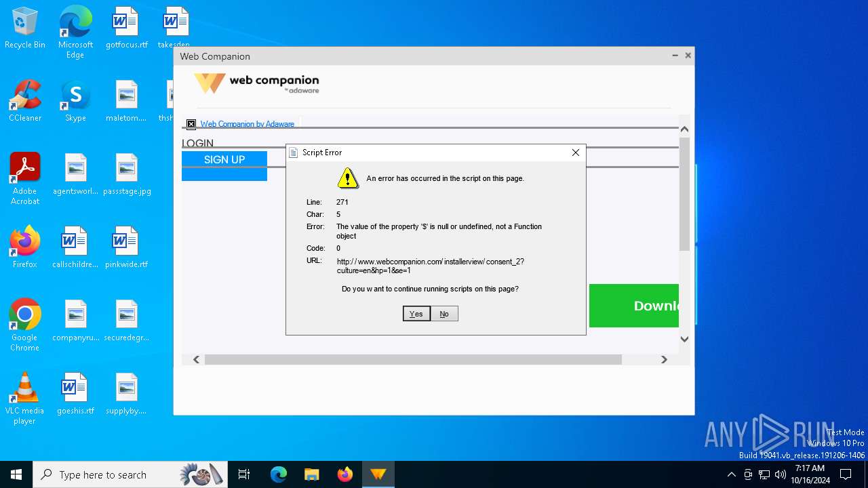Screen dimensions: 868x488
Task: Select the supplyby image file on desktop
Action: click(126, 394)
